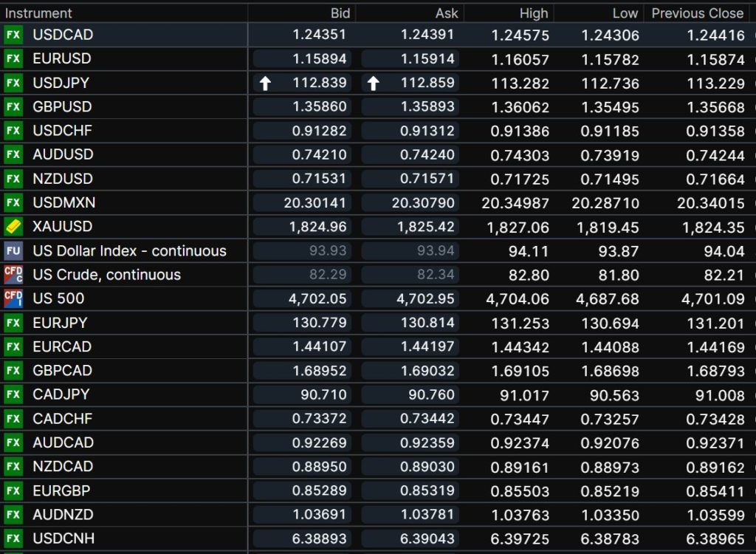756x554 pixels.
Task: Click the High column header
Action: tap(533, 13)
